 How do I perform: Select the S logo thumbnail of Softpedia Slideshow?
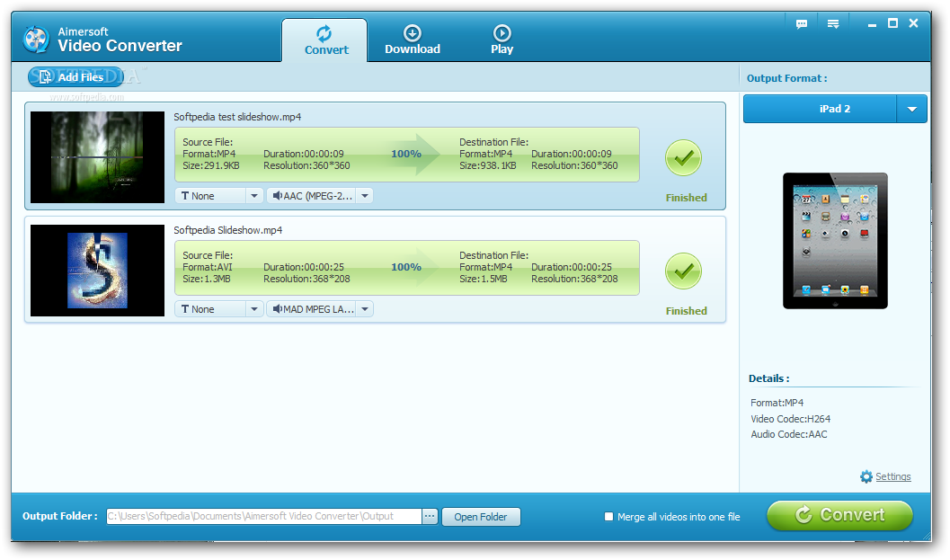click(x=98, y=271)
